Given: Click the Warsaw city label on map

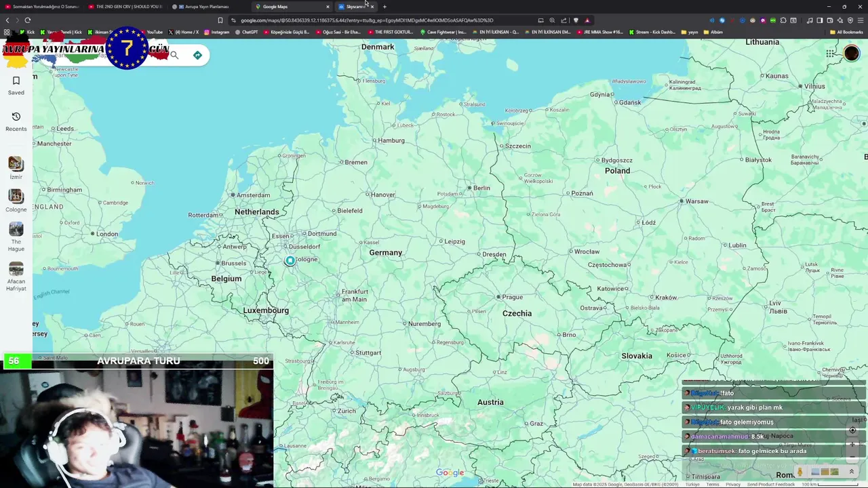Looking at the screenshot, I should (696, 201).
